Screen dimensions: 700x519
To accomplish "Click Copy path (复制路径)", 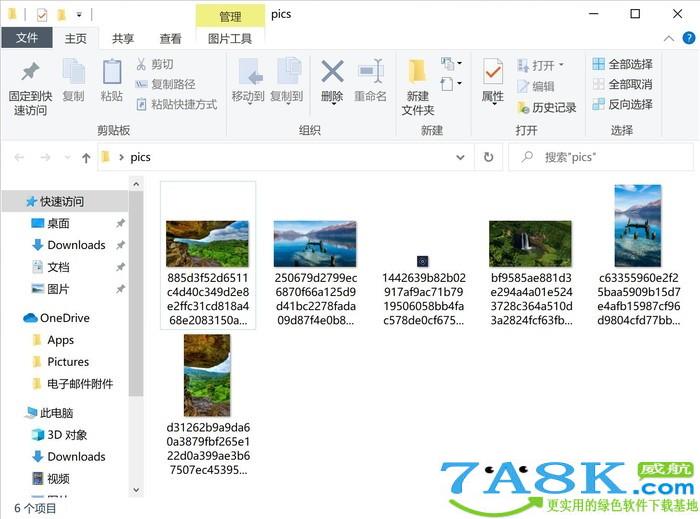I will [x=166, y=84].
